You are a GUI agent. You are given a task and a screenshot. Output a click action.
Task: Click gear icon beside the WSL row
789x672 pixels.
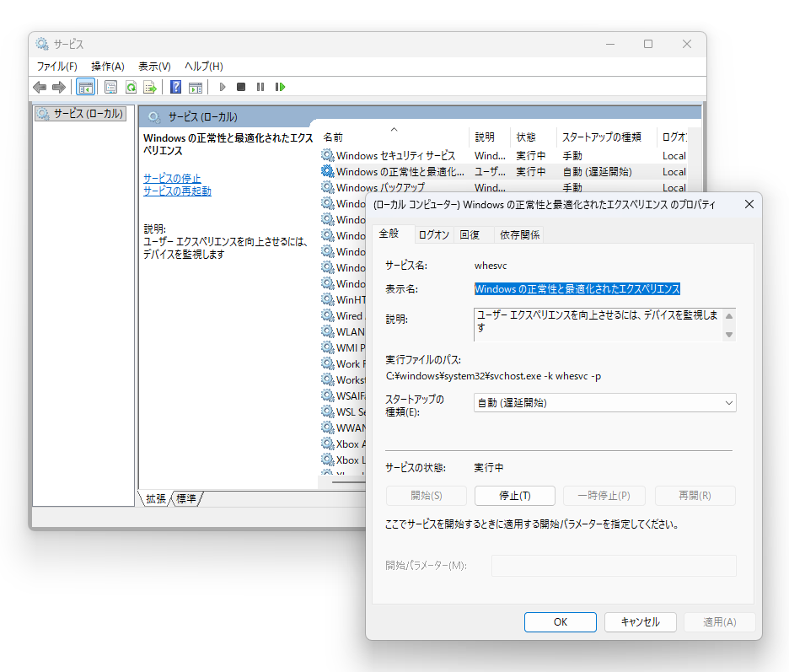328,411
